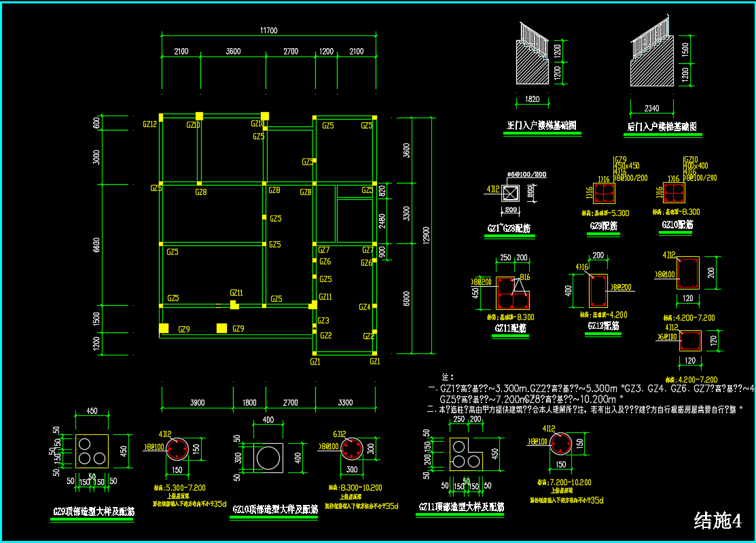Click the GZ9顶部造型大样及配筋 title
This screenshot has width=756, height=543.
[x=94, y=511]
